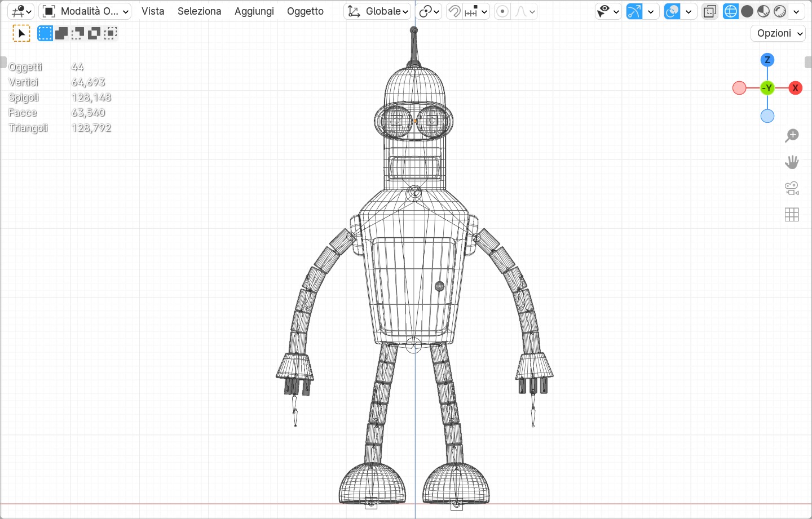Open the Opzioni dropdown
This screenshot has height=519, width=812.
click(x=778, y=33)
